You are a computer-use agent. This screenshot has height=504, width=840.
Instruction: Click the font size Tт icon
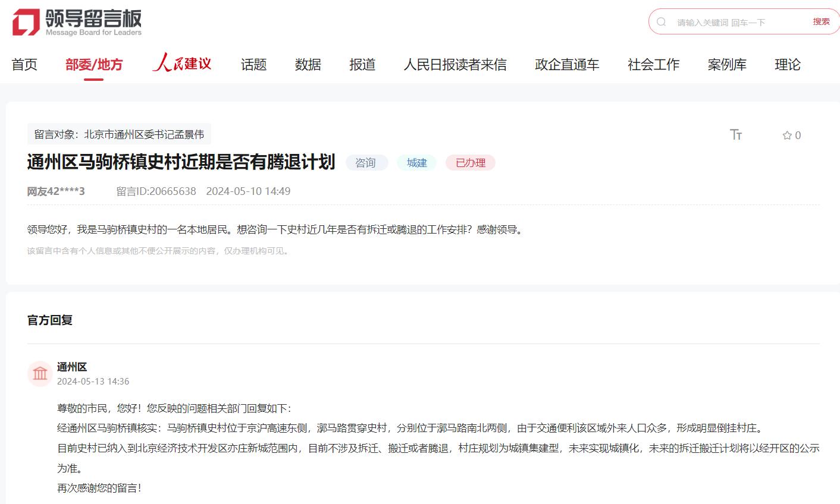(x=736, y=135)
